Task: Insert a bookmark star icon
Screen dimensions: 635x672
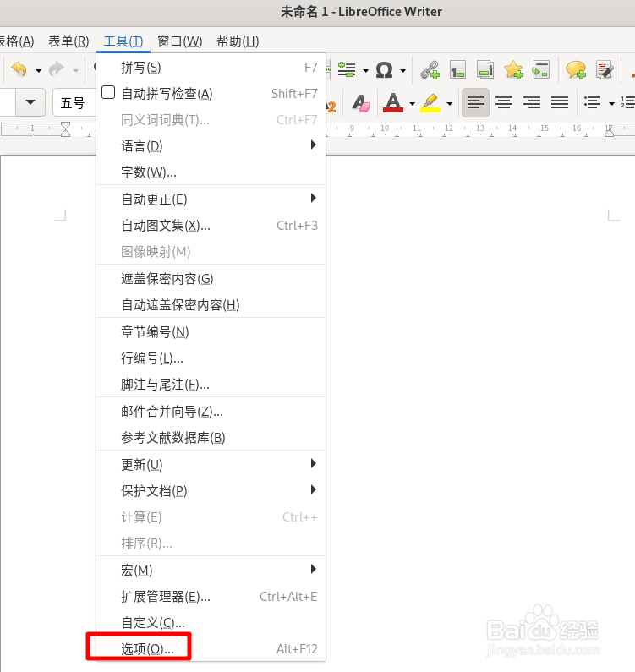Action: [513, 70]
